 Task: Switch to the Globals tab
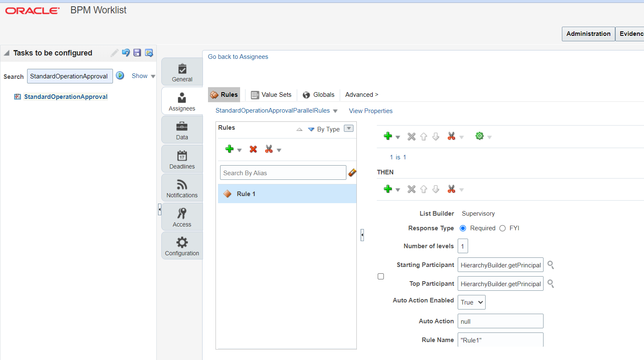319,95
